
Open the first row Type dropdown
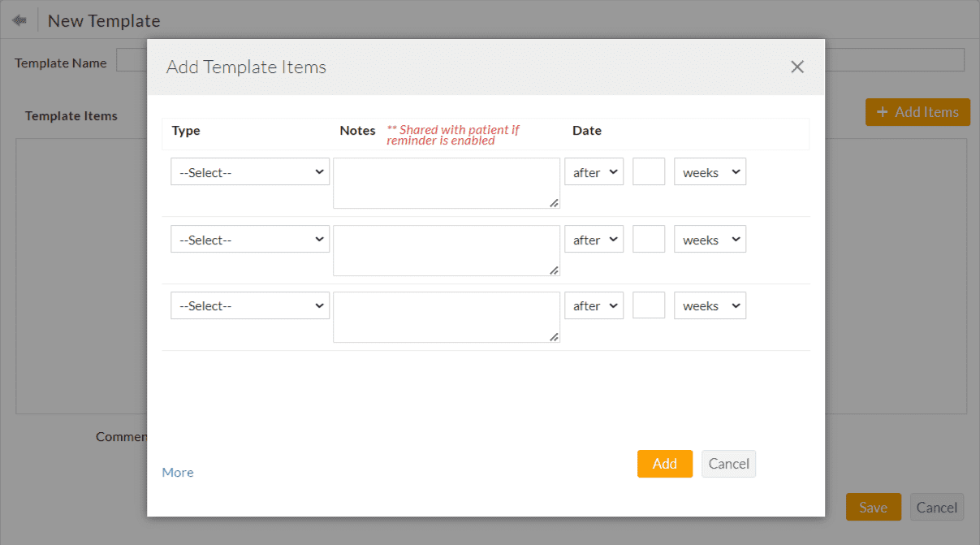[x=250, y=172]
